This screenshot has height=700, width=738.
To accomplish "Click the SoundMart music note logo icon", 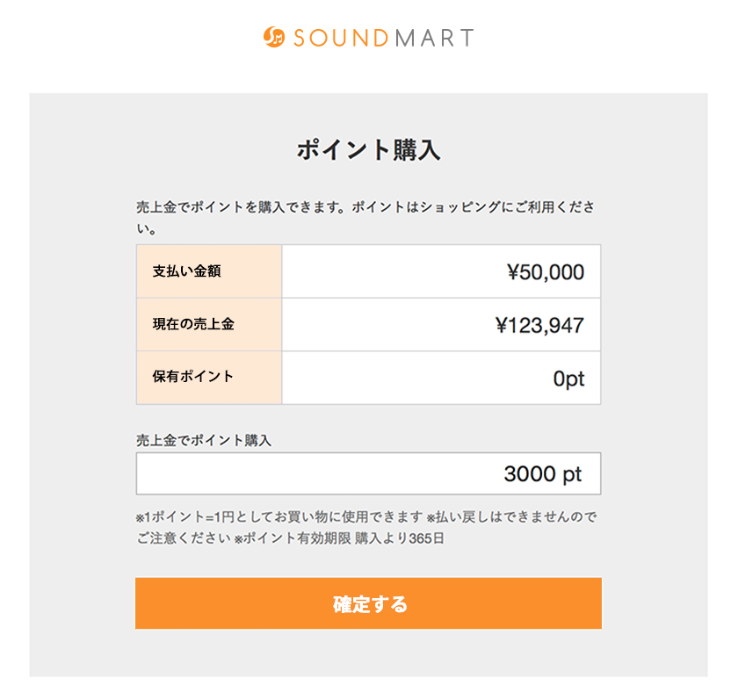I will tap(274, 38).
